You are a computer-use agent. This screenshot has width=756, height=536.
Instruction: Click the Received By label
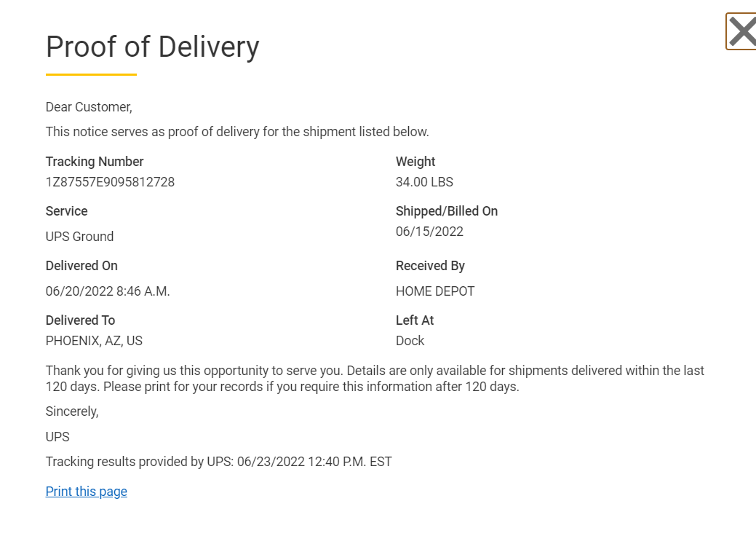[430, 266]
